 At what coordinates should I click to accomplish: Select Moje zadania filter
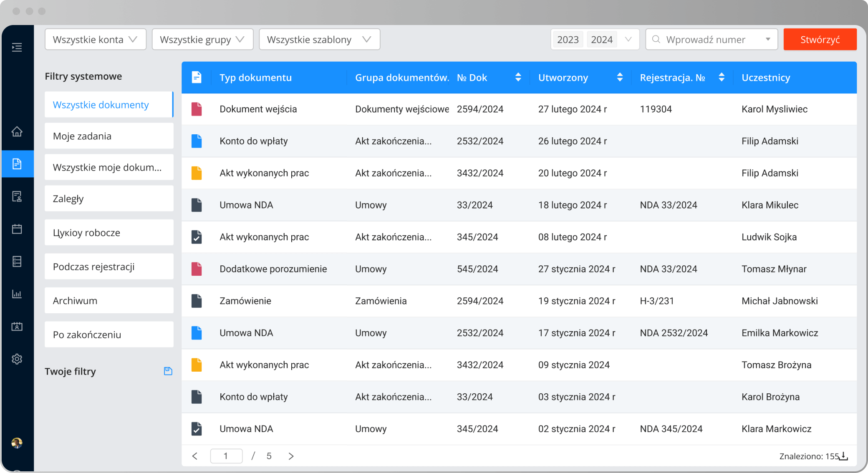coord(109,136)
